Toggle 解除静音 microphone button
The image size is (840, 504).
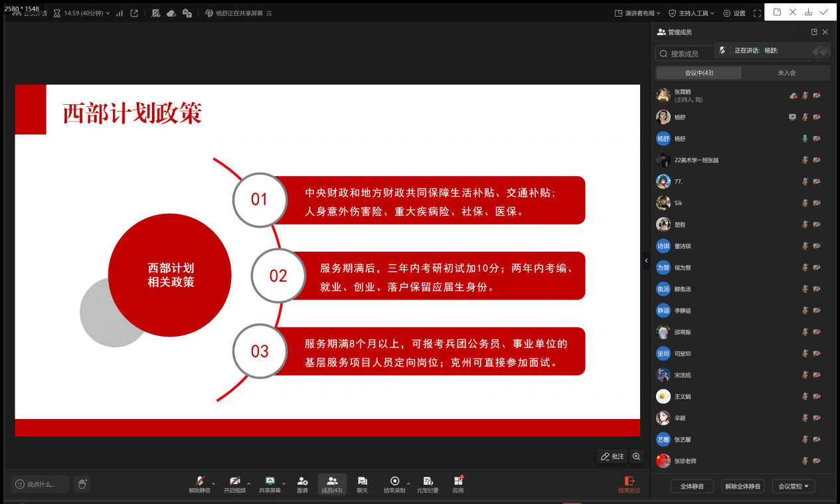tap(199, 484)
